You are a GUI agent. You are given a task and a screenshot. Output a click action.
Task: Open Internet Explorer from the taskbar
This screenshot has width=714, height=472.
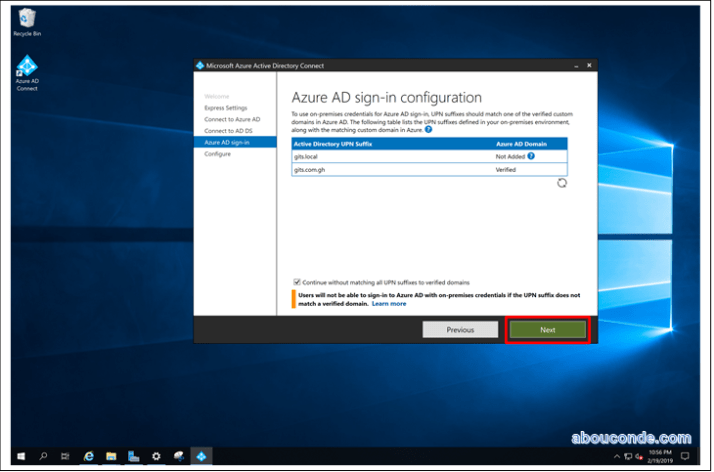(x=88, y=455)
